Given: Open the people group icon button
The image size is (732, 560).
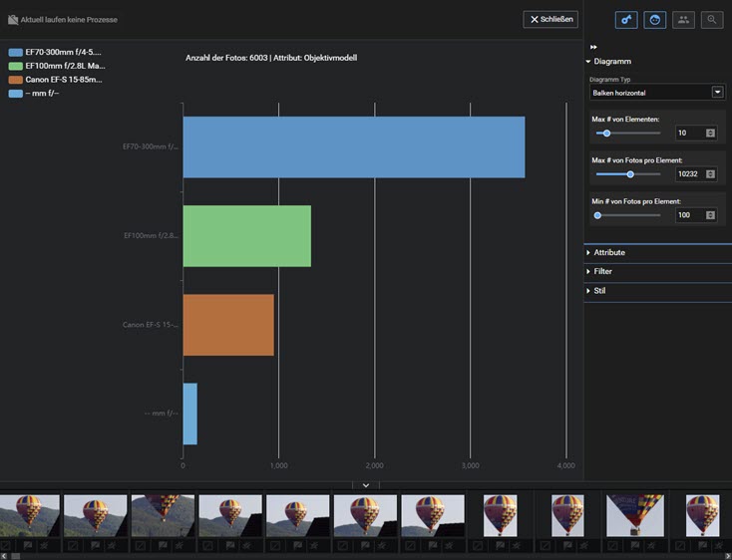Looking at the screenshot, I should [683, 20].
